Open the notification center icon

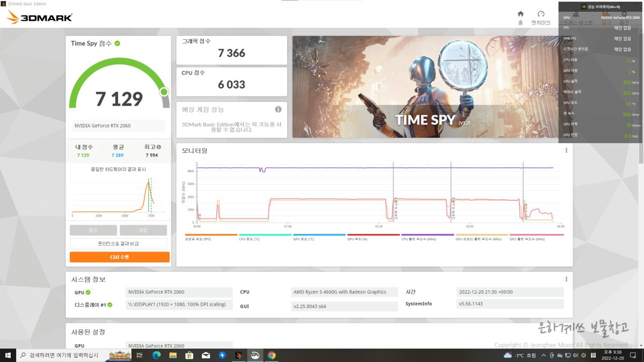coord(633,355)
